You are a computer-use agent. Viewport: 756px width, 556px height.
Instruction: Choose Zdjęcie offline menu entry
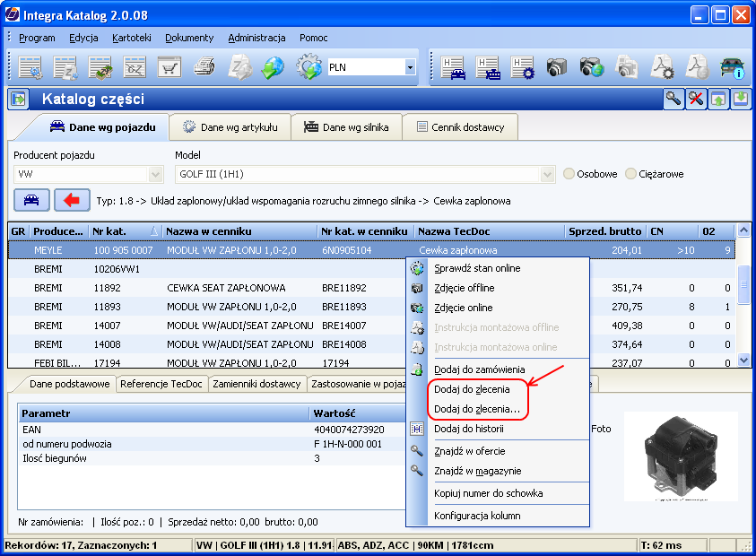[x=498, y=288]
